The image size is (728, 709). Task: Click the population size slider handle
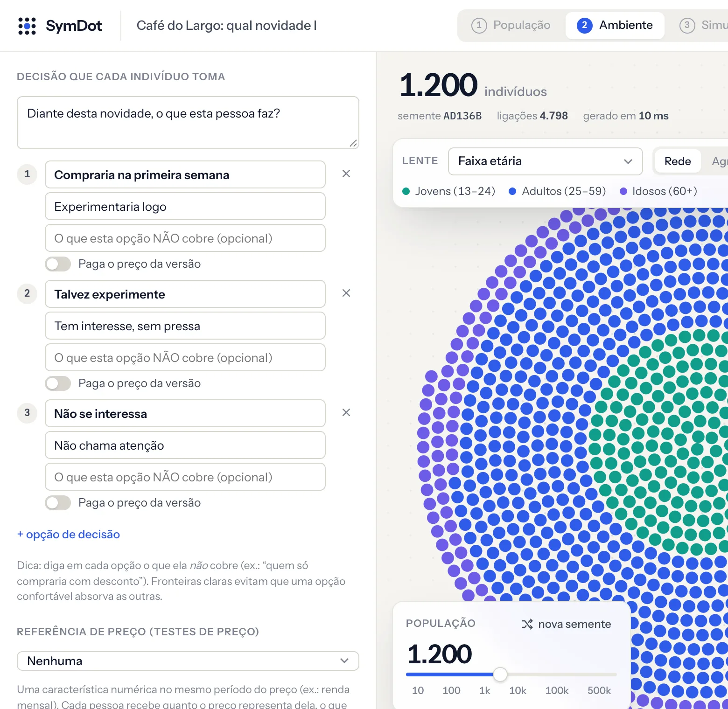pyautogui.click(x=500, y=674)
